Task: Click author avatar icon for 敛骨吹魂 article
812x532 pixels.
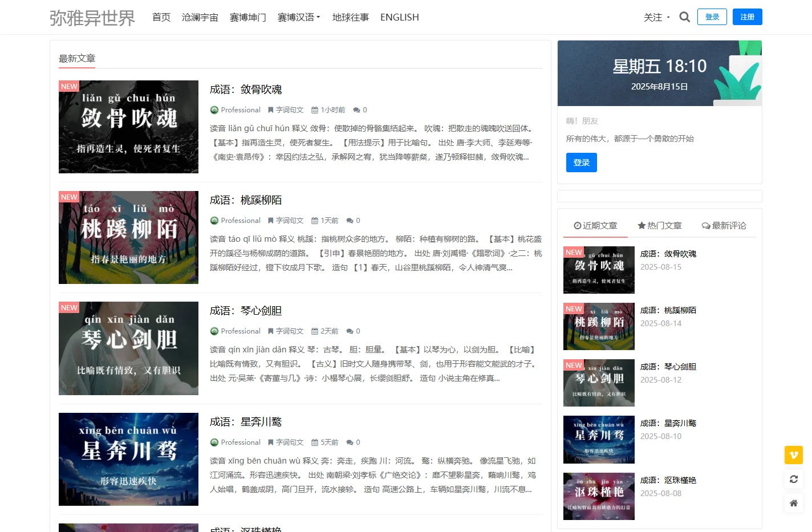Action: pos(214,110)
